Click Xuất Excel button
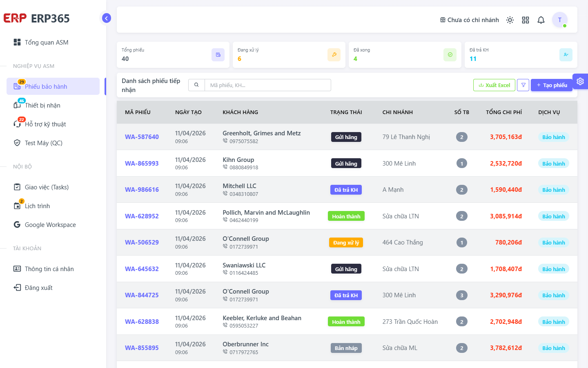 494,85
